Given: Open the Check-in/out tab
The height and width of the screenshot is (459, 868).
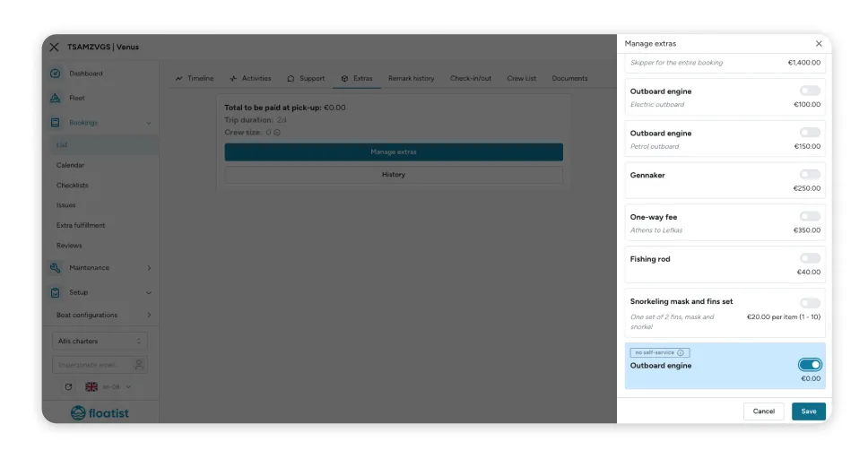Looking at the screenshot, I should 471,79.
